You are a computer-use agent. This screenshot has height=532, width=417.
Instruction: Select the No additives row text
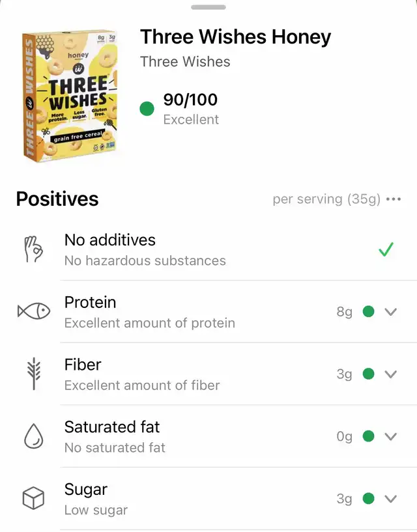(x=145, y=250)
